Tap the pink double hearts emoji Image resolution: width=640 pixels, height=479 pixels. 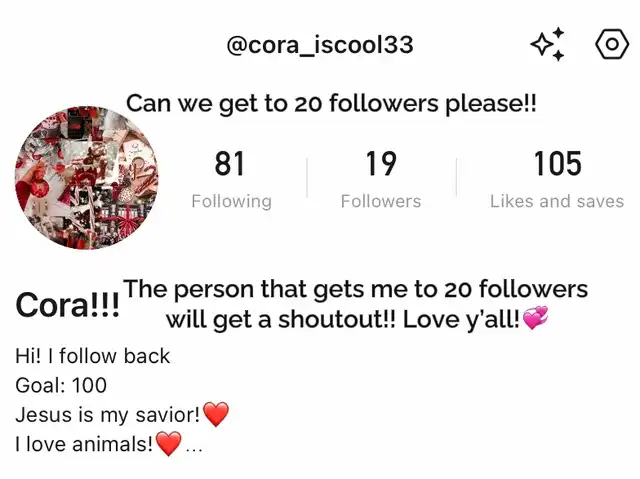(x=535, y=318)
